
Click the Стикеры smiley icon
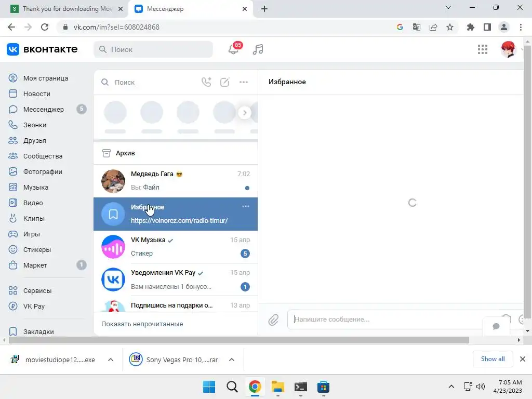(x=13, y=250)
